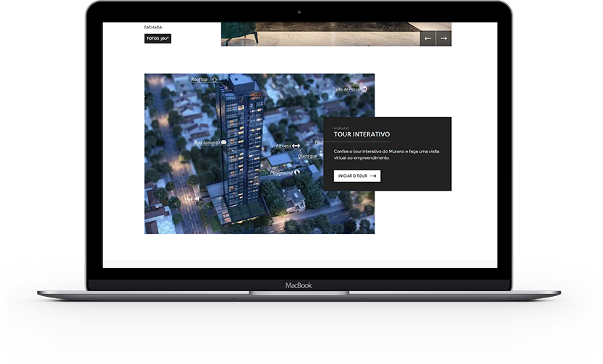Open the Fitness dumbbell icon hotspot

(x=296, y=146)
